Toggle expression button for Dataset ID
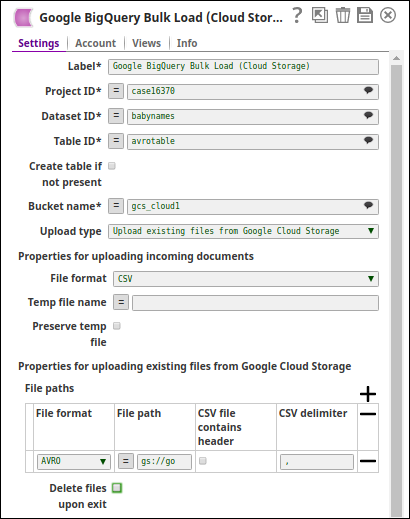Screen dimensions: 410x519 point(116,116)
